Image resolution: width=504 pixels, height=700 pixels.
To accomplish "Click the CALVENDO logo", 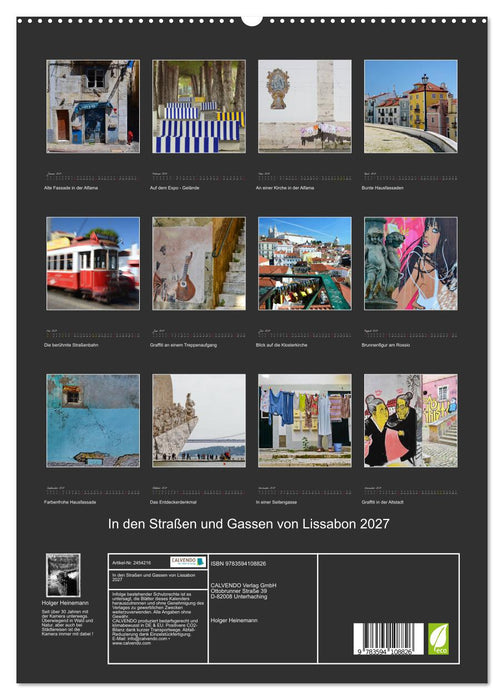I will pyautogui.click(x=187, y=562).
